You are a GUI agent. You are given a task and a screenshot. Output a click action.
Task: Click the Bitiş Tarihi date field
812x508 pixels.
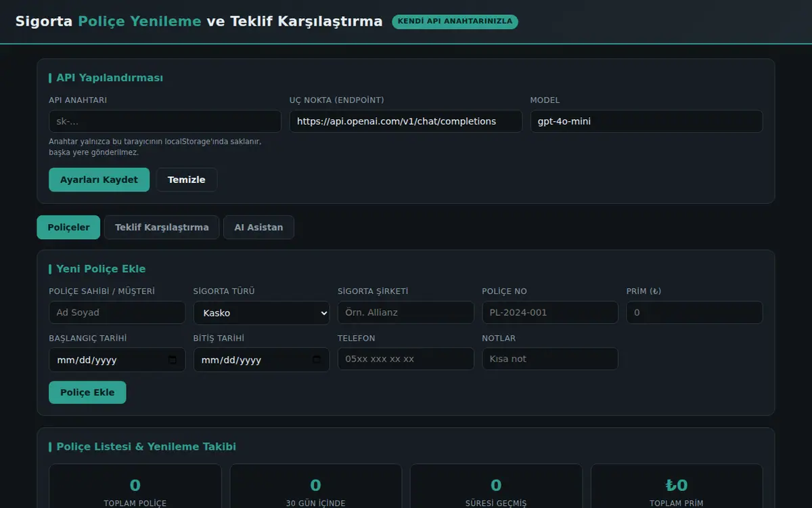[x=261, y=360]
